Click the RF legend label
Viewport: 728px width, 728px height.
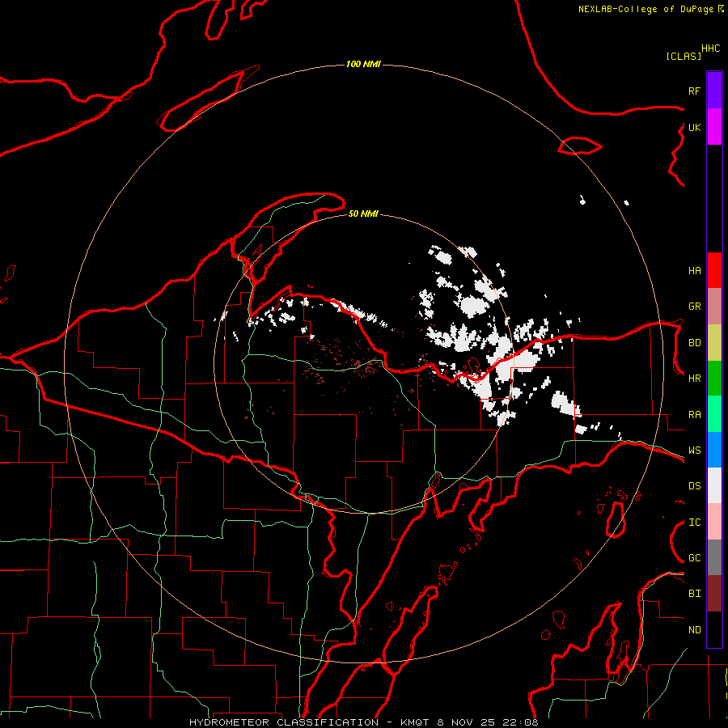[694, 91]
